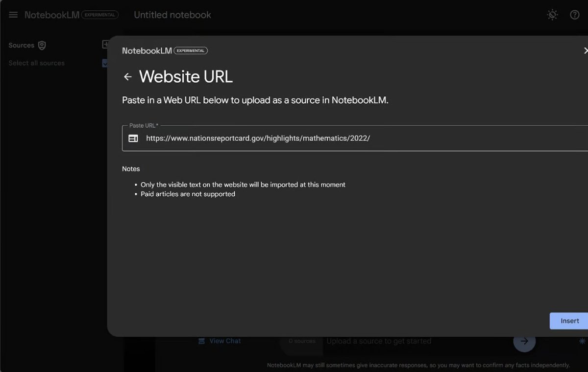Click the Untitled notebook title to rename it
Screen dimensions: 588x372
pyautogui.click(x=172, y=15)
